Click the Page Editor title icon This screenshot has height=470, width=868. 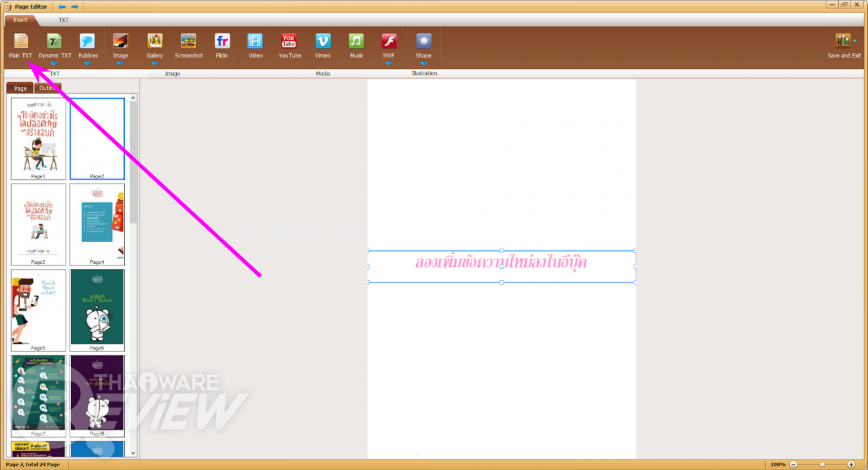pyautogui.click(x=8, y=7)
